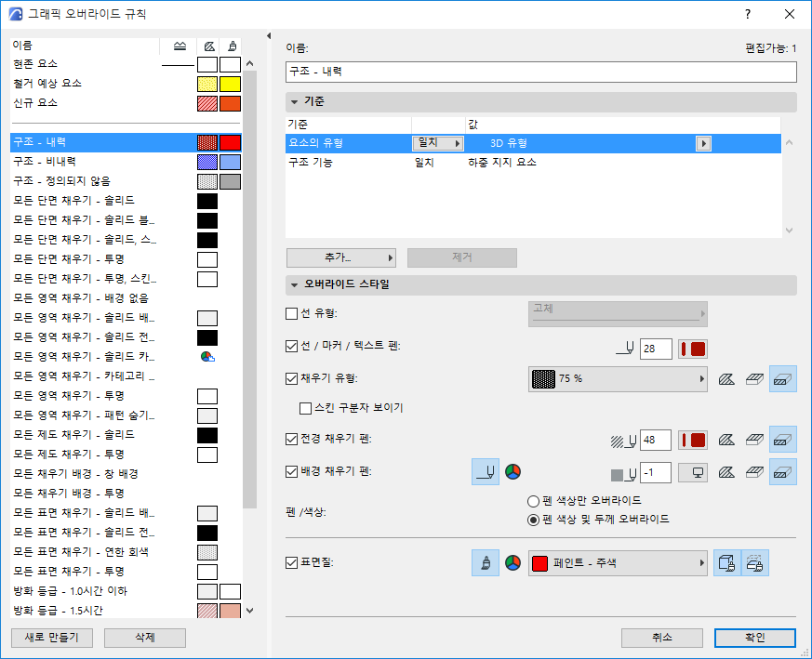Viewport: 812px width, 659px height.
Task: Select the 구조 기능 criteria row
Action: point(533,163)
